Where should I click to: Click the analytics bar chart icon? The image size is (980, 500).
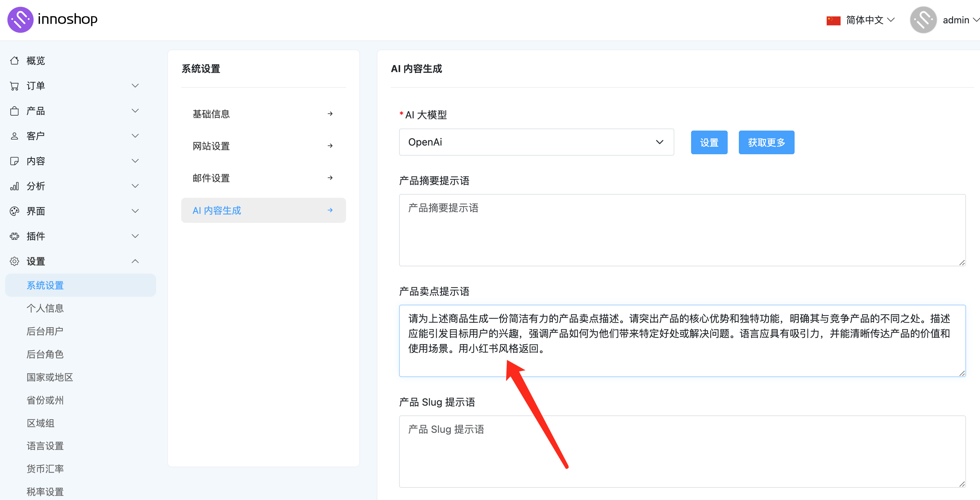point(14,186)
